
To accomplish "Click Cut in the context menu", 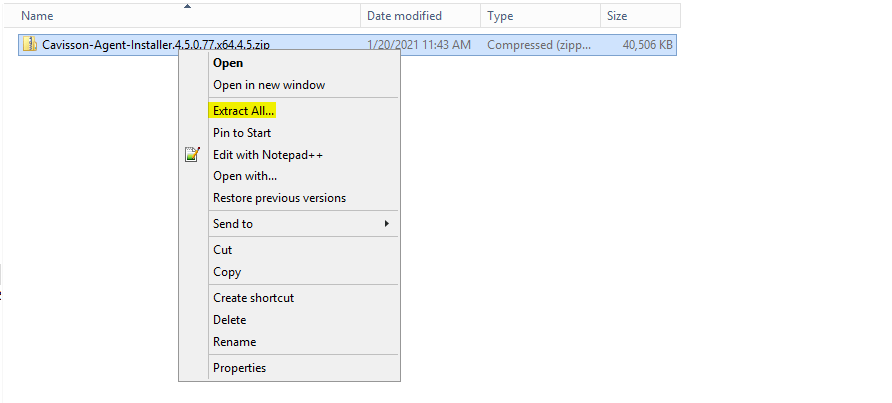I will tap(222, 250).
